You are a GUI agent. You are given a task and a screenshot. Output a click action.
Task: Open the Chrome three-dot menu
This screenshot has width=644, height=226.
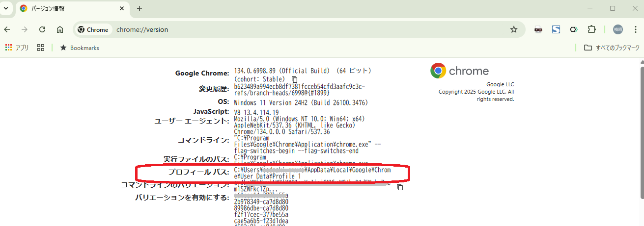[x=635, y=29]
